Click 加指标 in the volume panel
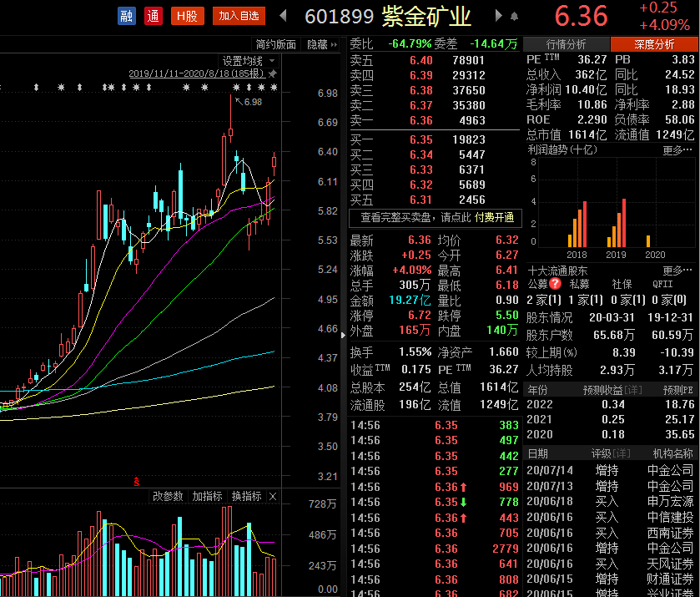 pos(207,497)
